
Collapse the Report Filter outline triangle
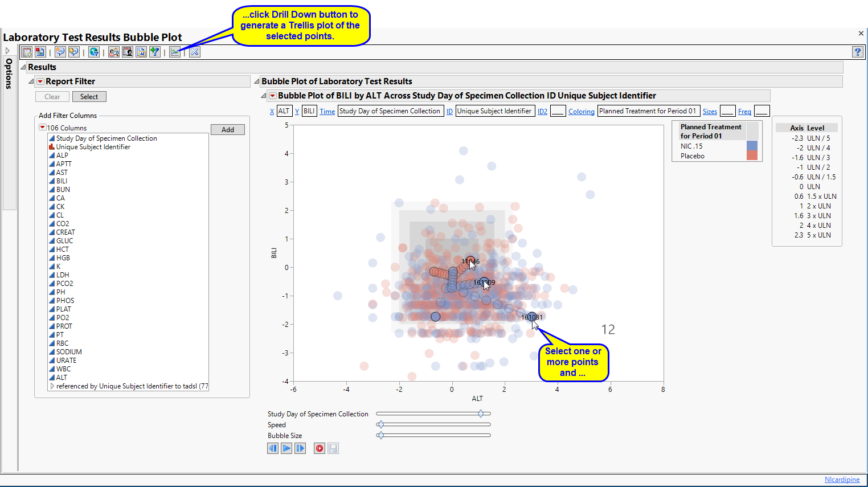(31, 81)
